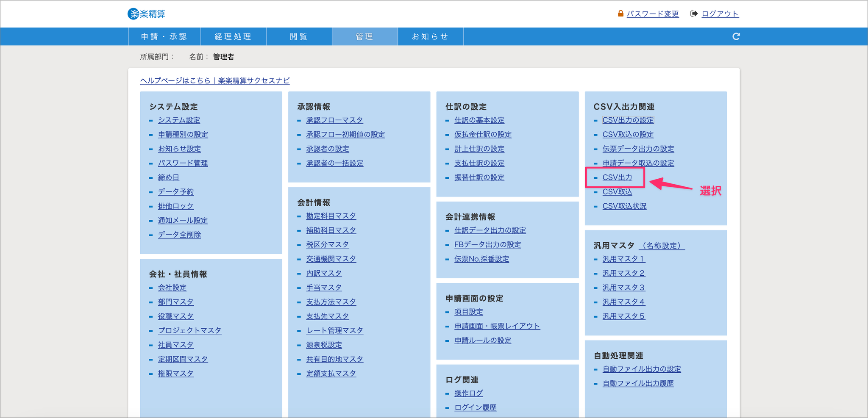Open 承認者の一括設定

click(335, 163)
